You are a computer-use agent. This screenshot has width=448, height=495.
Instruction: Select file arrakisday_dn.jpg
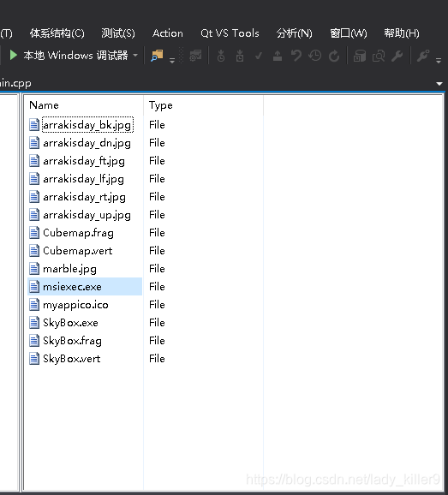point(87,143)
